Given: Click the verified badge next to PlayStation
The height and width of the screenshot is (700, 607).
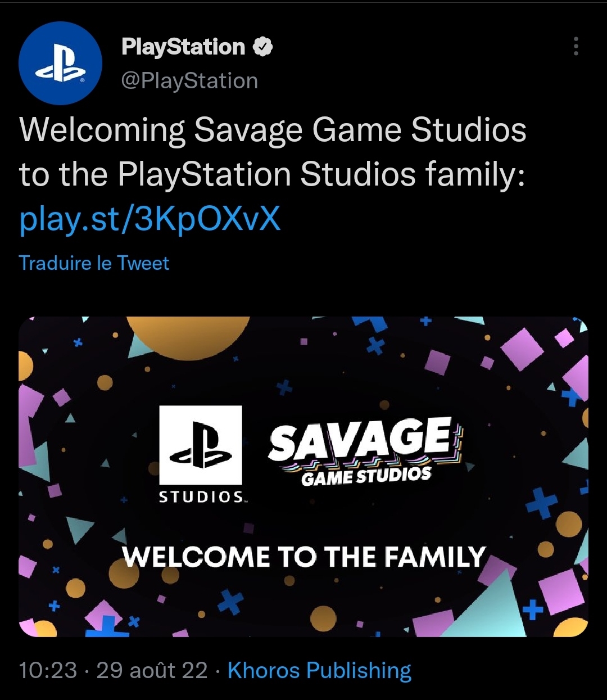Looking at the screenshot, I should tap(263, 47).
